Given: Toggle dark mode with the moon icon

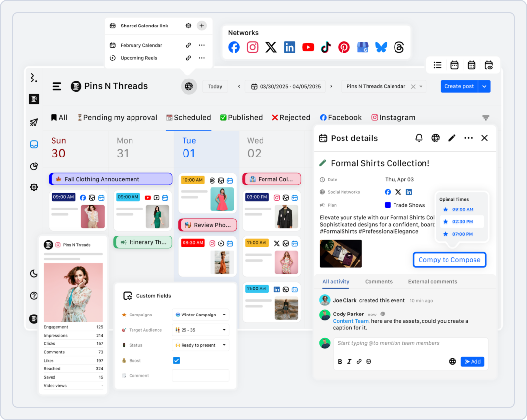Looking at the screenshot, I should coord(34,274).
